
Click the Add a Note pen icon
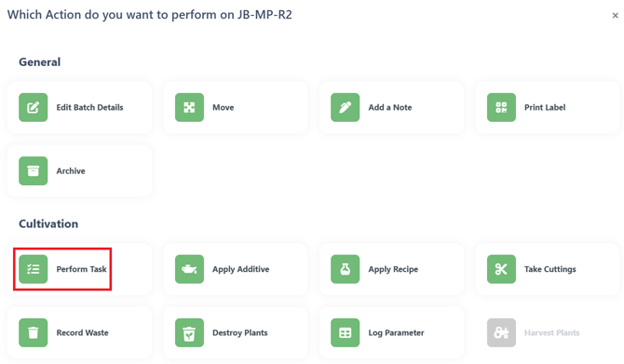[x=345, y=107]
